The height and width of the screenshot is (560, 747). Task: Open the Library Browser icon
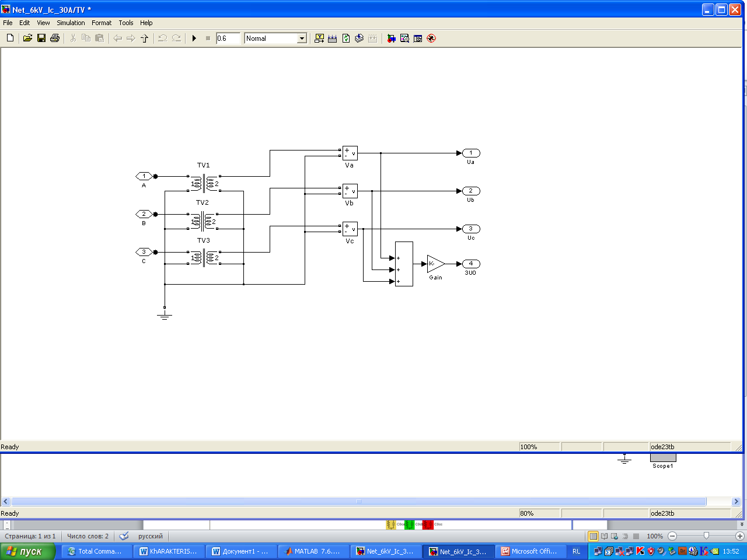(x=391, y=38)
